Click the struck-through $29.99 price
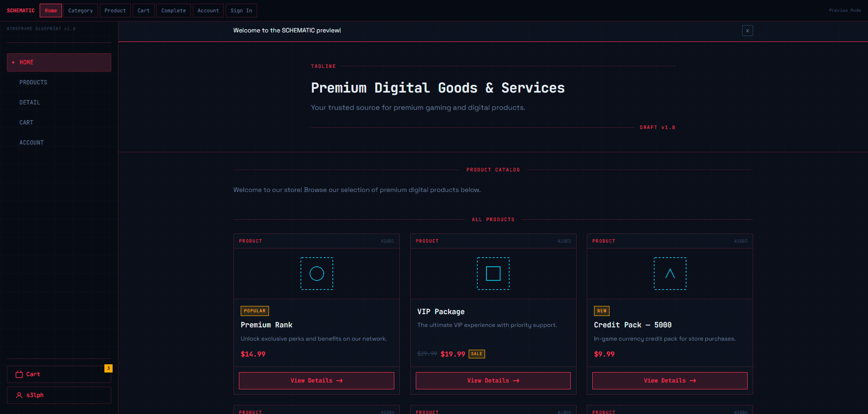 (427, 354)
